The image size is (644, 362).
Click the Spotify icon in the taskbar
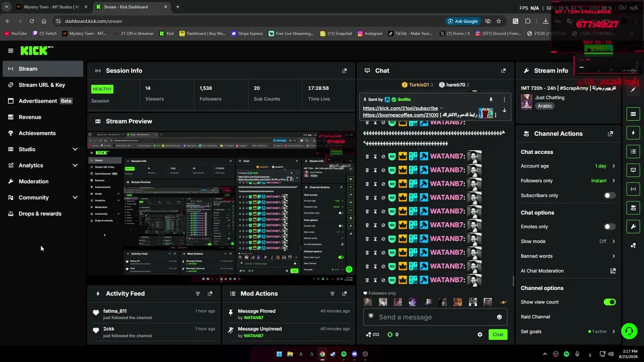[344, 354]
